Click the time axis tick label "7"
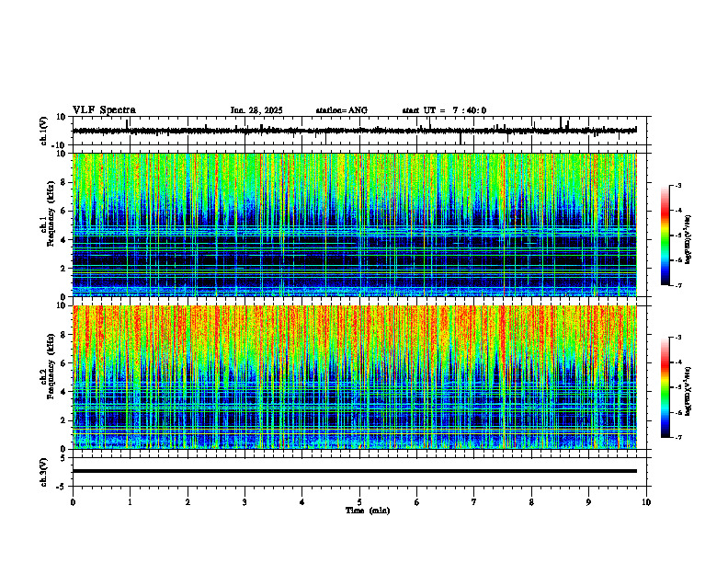Screen dimensions: 728x563 [x=474, y=502]
